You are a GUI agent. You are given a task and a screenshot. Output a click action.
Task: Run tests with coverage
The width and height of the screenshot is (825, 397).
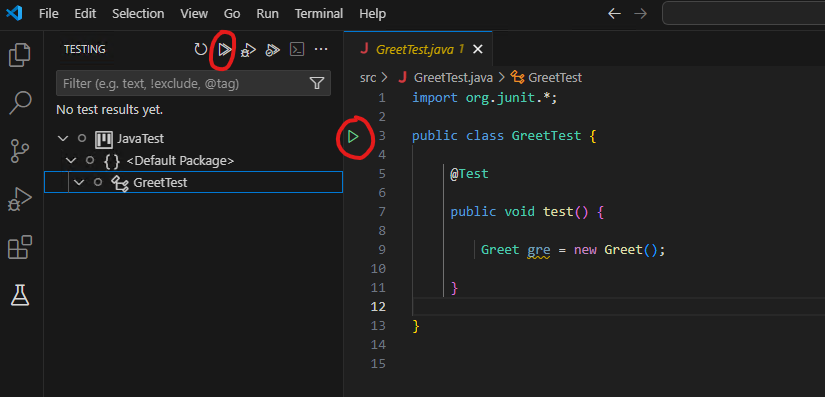(x=272, y=50)
